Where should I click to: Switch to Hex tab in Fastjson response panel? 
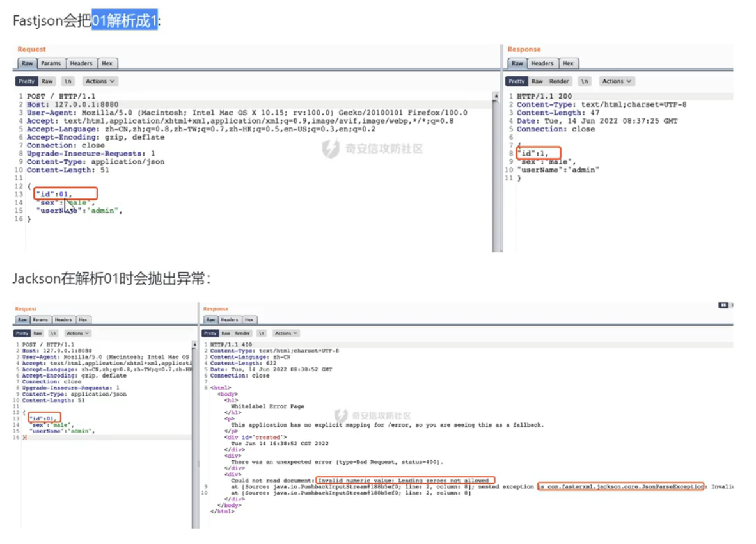(569, 63)
